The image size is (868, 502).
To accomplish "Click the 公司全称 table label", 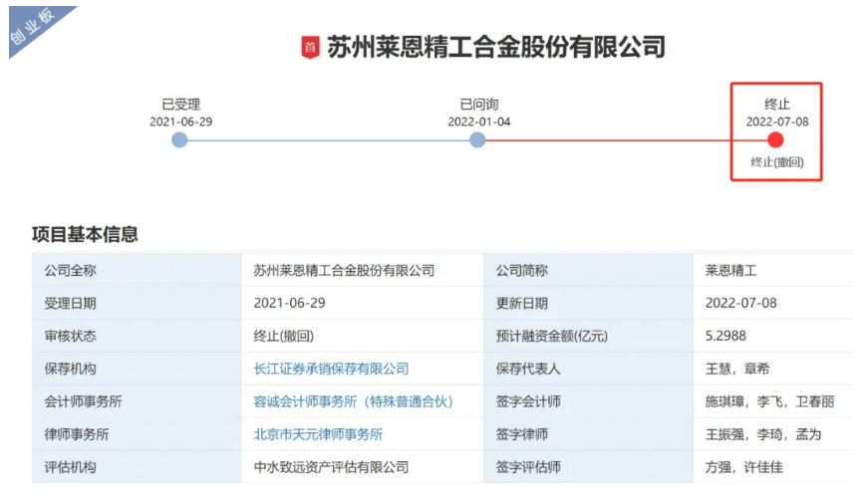I will coord(71,270).
